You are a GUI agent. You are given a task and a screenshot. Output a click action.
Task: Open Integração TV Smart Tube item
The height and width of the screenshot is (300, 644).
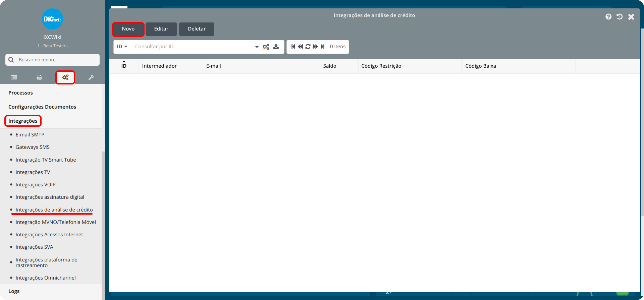point(46,160)
